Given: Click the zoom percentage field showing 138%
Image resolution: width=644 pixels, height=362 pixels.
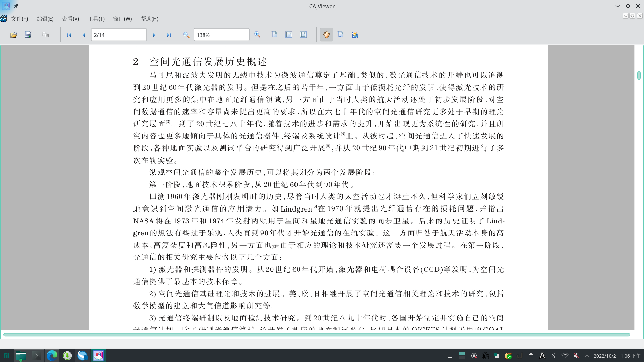Looking at the screenshot, I should click(x=221, y=35).
